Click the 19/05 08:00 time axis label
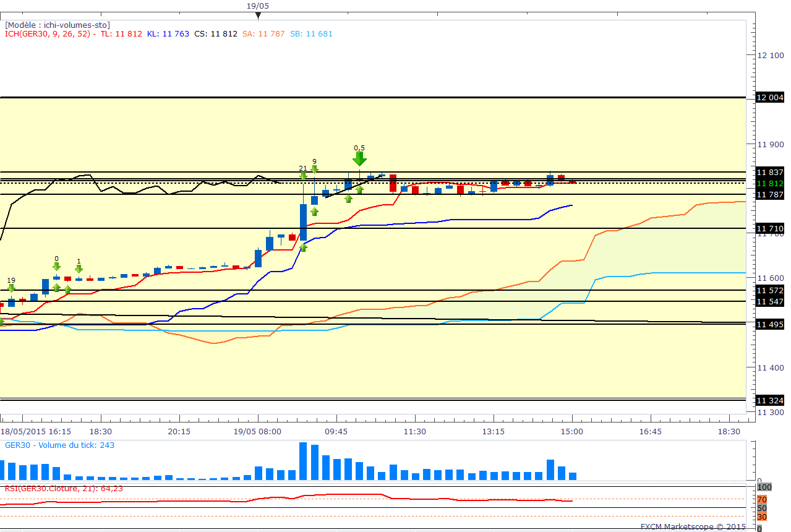Image resolution: width=791 pixels, height=532 pixels. 259,431
